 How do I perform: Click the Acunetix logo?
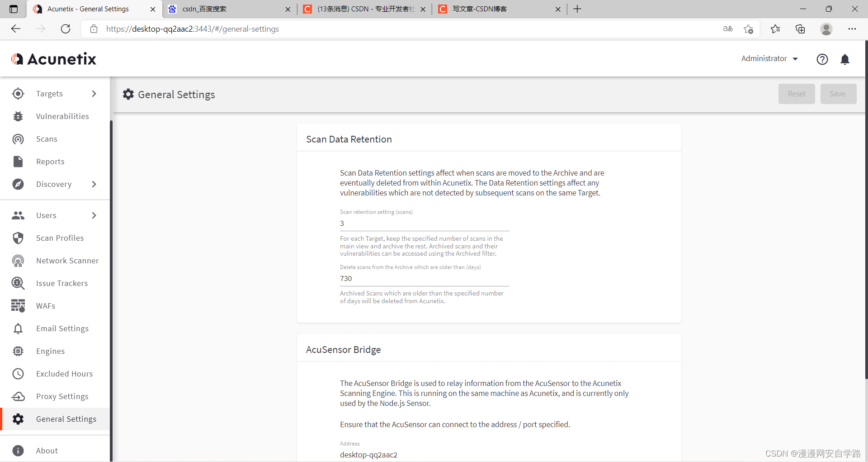(54, 59)
